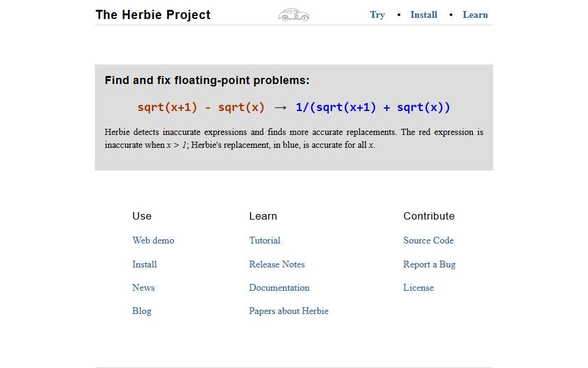
Task: Open Papers about Herbie link
Action: coord(288,311)
